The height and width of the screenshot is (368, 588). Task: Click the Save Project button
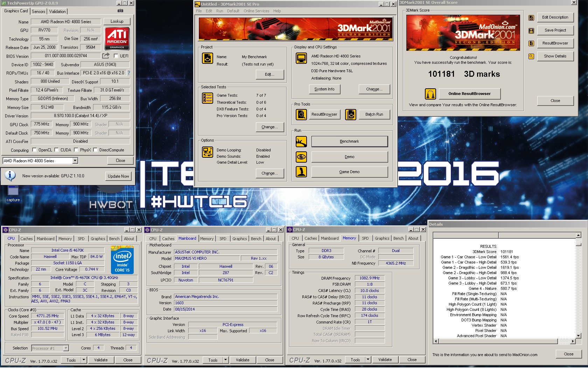555,30
